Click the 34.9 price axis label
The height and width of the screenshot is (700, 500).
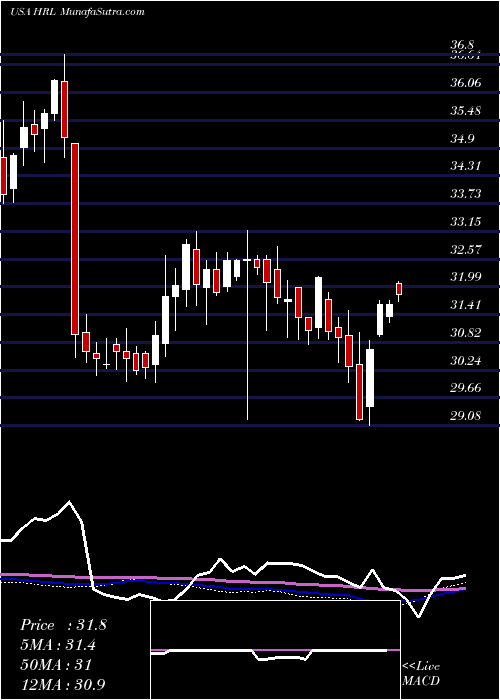click(x=462, y=138)
